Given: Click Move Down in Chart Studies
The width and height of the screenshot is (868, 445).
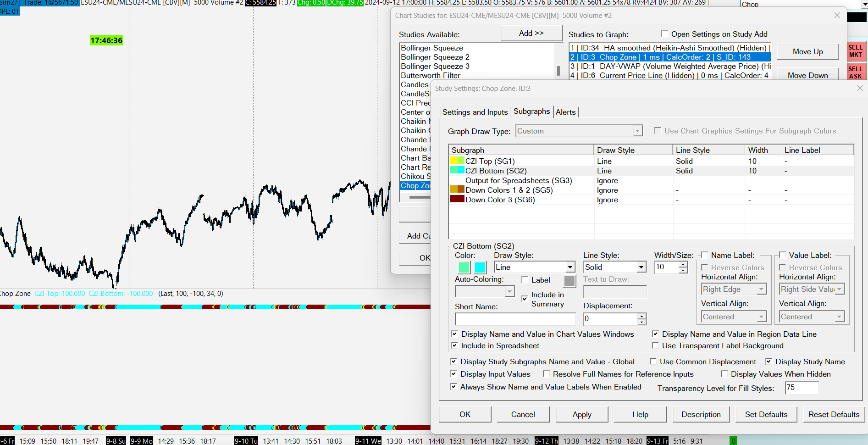Looking at the screenshot, I should (808, 75).
